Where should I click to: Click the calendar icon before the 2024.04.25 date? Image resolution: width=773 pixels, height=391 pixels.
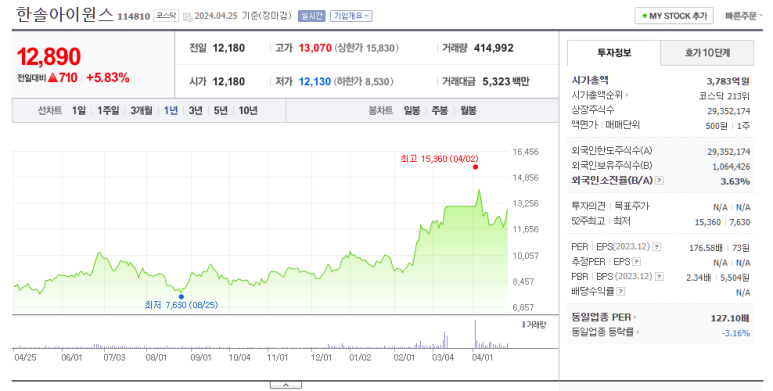tap(187, 16)
